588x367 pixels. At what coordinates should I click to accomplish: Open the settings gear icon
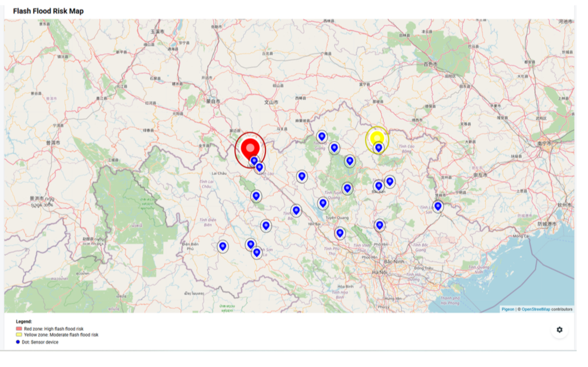click(559, 329)
